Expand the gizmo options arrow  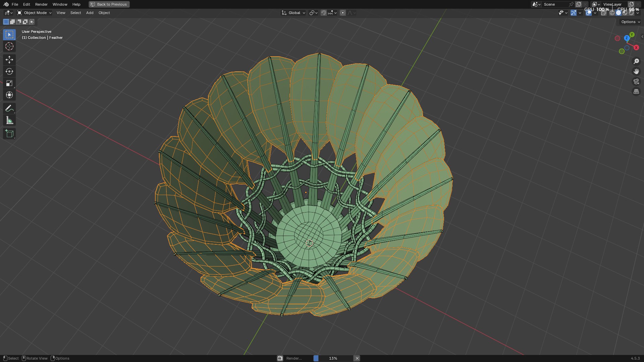pyautogui.click(x=580, y=13)
